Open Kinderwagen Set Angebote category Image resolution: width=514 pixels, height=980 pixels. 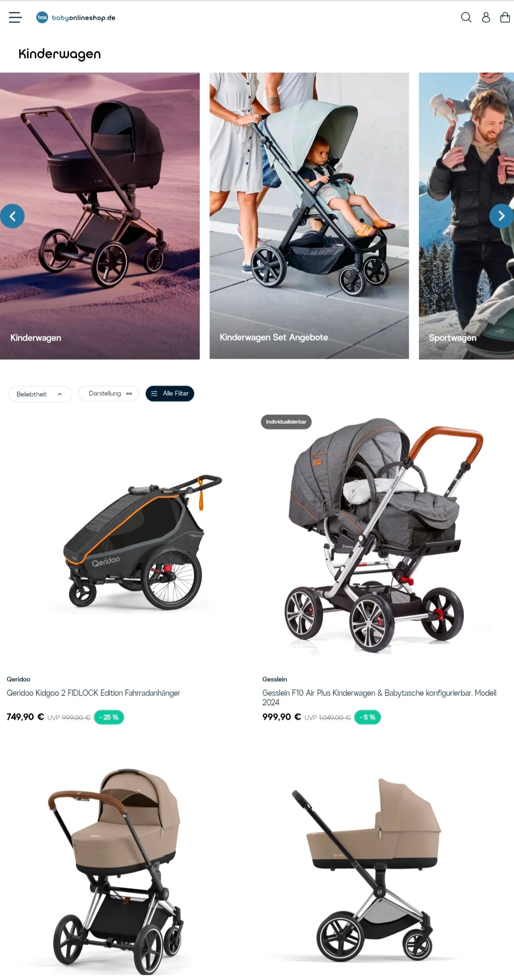coord(309,216)
